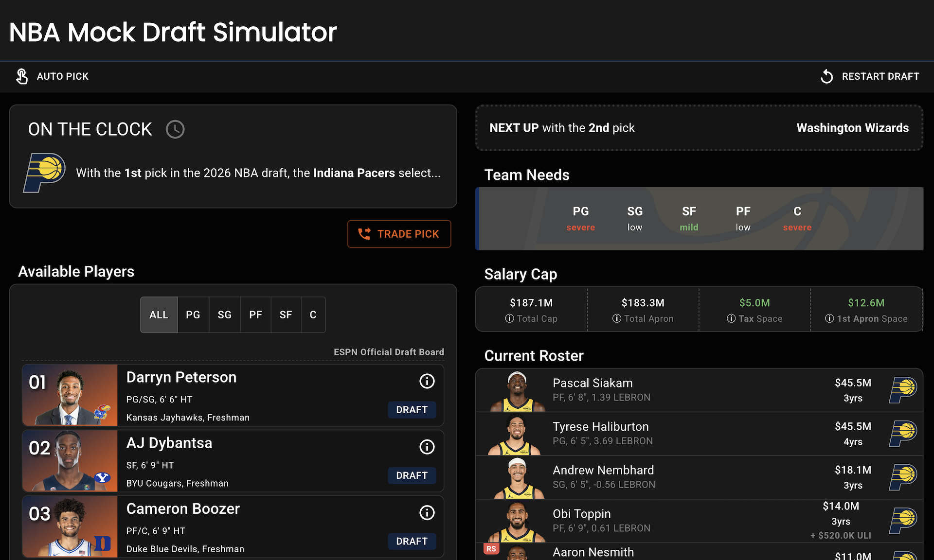Open info icon for AJ Dybantsa
Screen dimensions: 934x560
[427, 447]
